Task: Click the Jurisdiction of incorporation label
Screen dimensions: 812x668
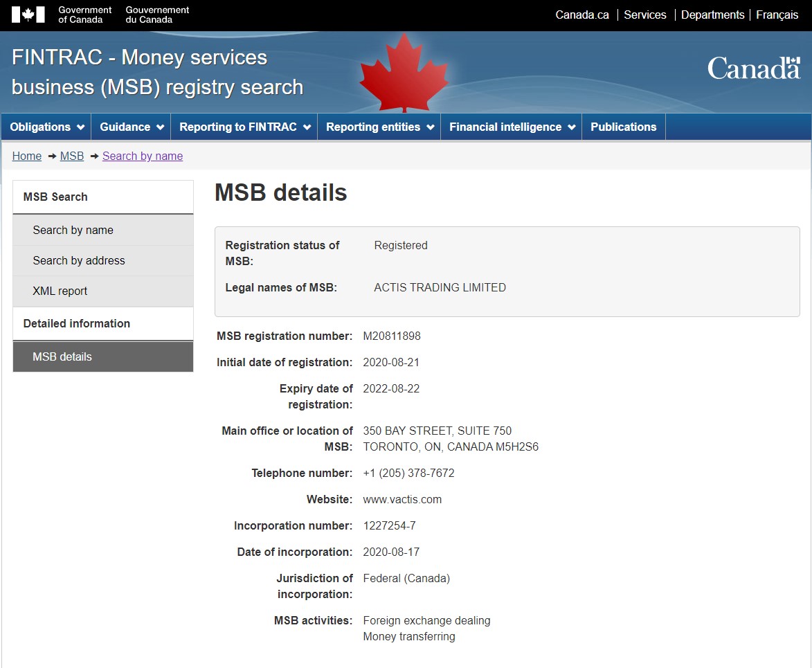Action: (314, 586)
